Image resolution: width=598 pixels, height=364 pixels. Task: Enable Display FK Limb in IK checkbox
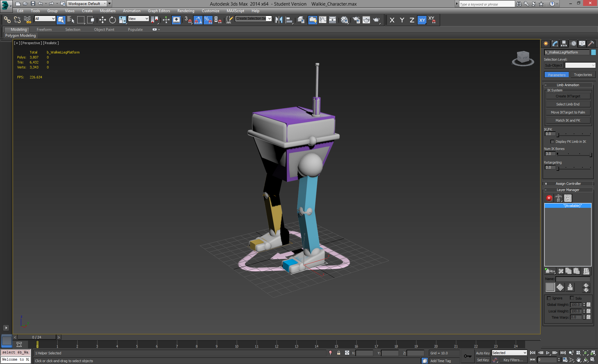coord(552,142)
